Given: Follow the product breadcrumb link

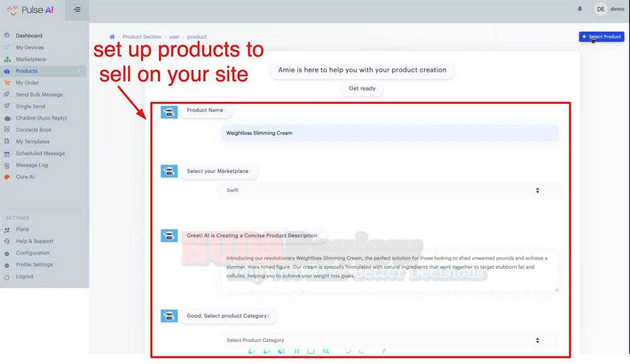Looking at the screenshot, I should (x=197, y=37).
